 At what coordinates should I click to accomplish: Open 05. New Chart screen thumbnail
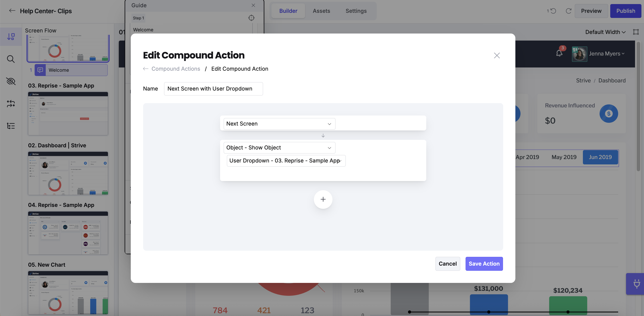coord(68,293)
